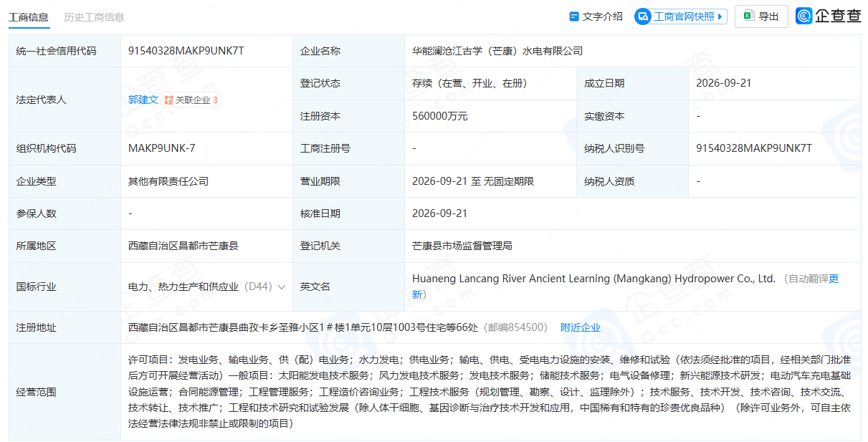Select region 西藏自治区昌都市芒康县
This screenshot has width=868, height=442.
pos(183,246)
